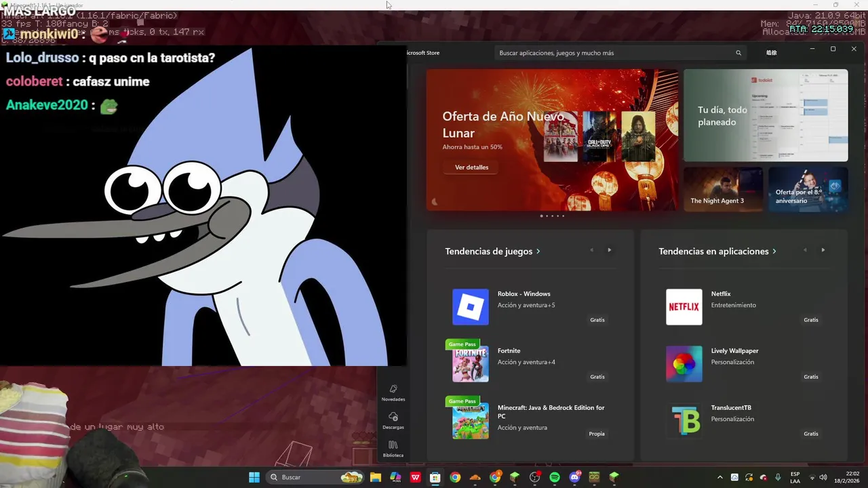Click the Microsoft Store taskbar icon
The image size is (868, 488).
[x=435, y=477]
